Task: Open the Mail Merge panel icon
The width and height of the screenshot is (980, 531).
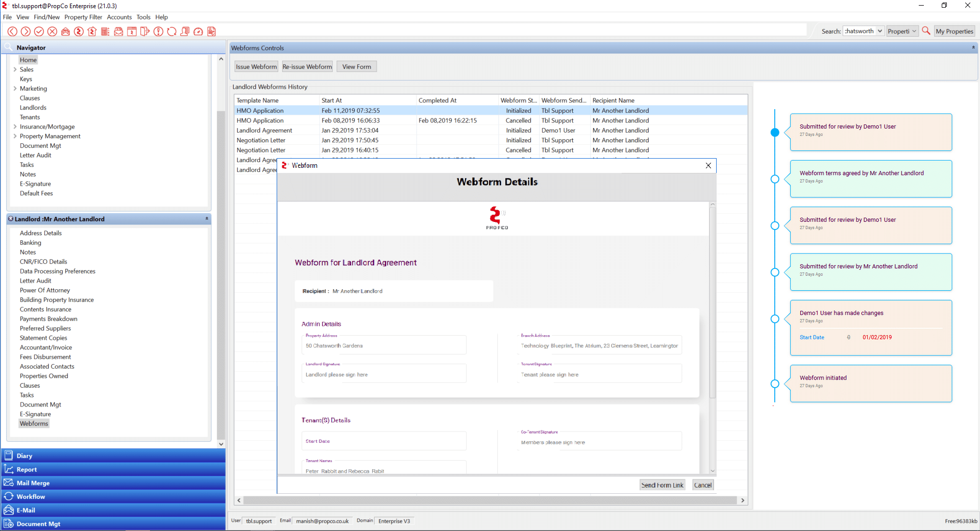Action: tap(9, 483)
